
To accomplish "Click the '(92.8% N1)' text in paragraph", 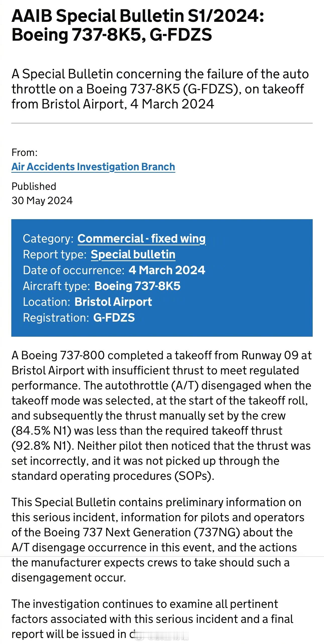I will click(41, 446).
